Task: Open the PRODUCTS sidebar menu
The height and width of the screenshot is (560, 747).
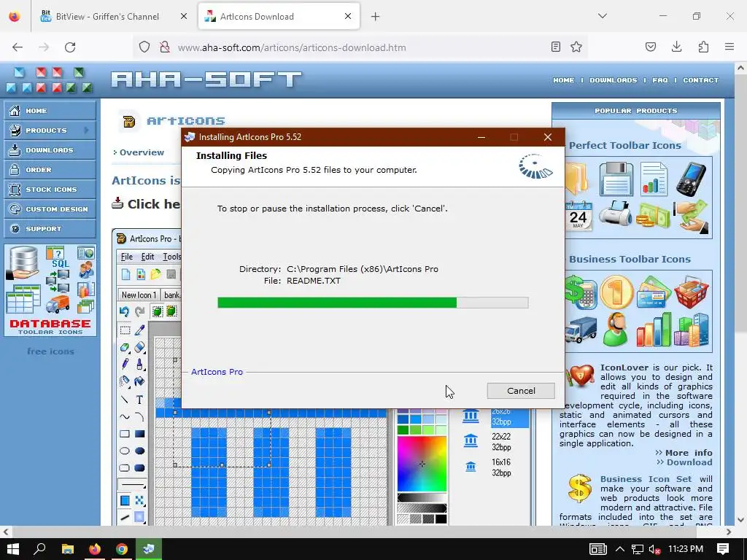Action: point(50,130)
